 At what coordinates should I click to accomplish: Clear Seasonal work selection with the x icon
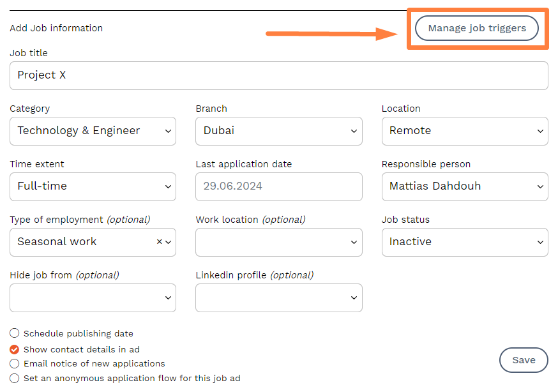[159, 242]
